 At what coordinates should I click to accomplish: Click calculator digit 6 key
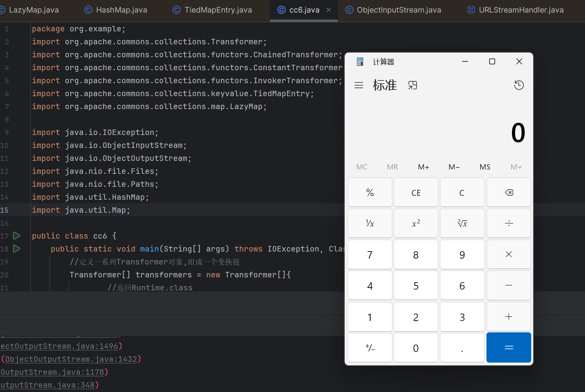coord(462,285)
